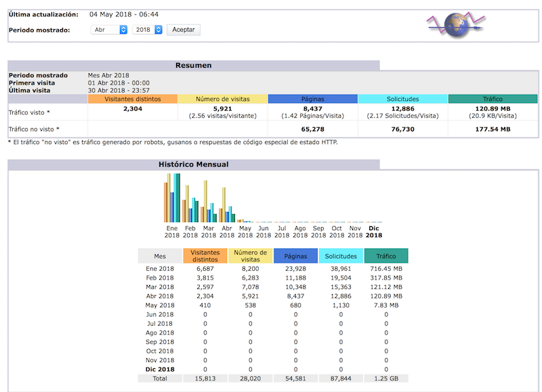
Task: Click the Jun 2018 chart label
Action: tap(264, 232)
